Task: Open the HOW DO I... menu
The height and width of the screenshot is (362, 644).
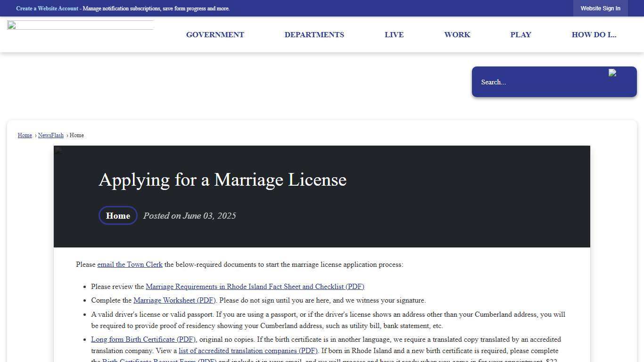Action: tap(594, 34)
